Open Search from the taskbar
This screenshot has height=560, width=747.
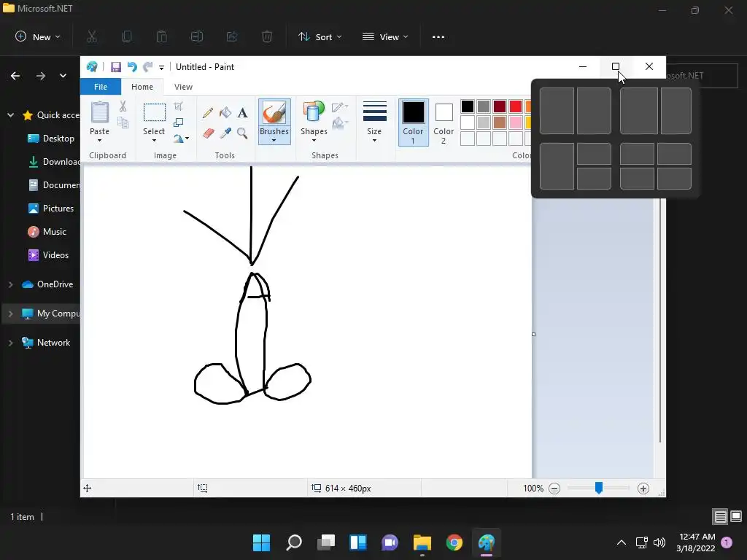(294, 542)
